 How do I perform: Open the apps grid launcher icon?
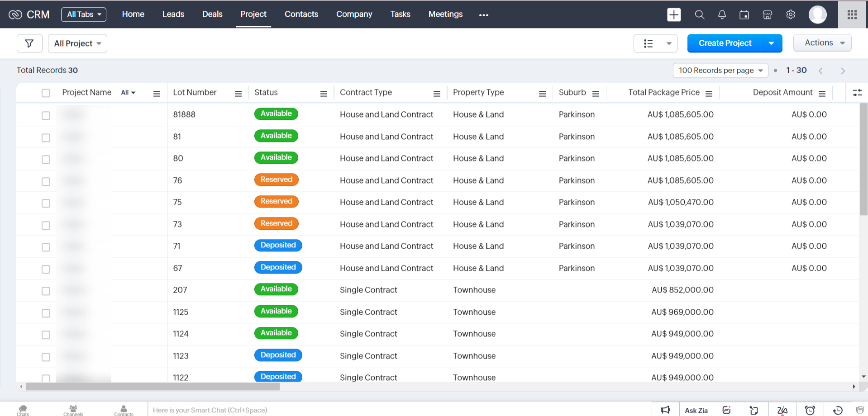[x=852, y=14]
